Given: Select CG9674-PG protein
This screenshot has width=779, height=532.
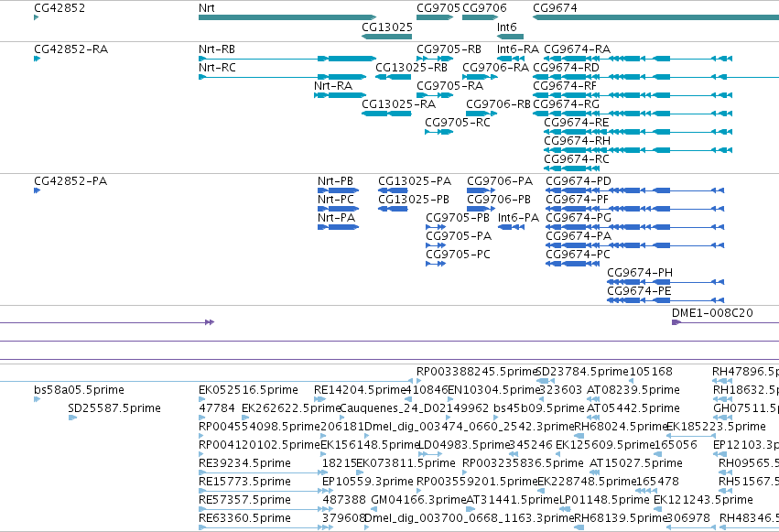Looking at the screenshot, I should tap(635, 227).
